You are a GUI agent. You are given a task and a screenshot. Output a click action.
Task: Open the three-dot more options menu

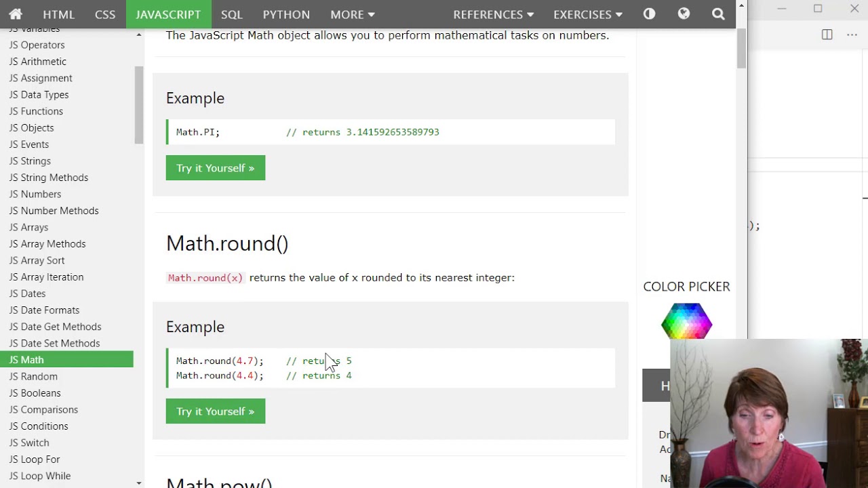[852, 35]
